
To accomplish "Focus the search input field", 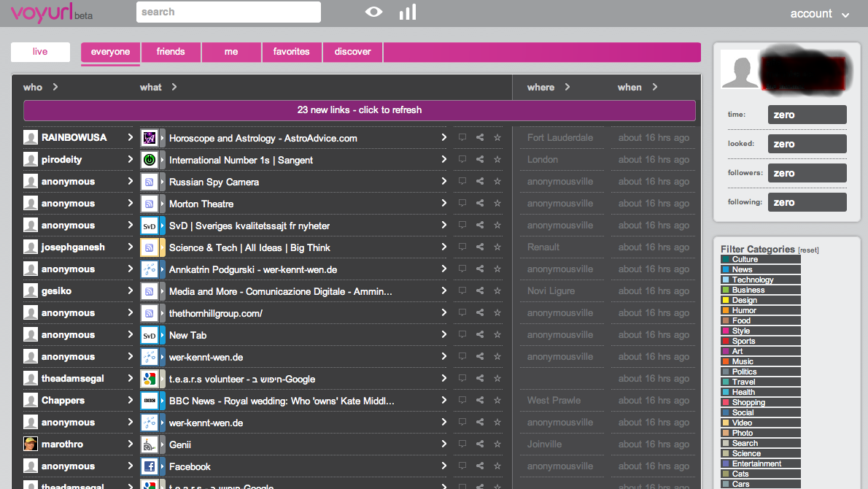I will coord(228,12).
